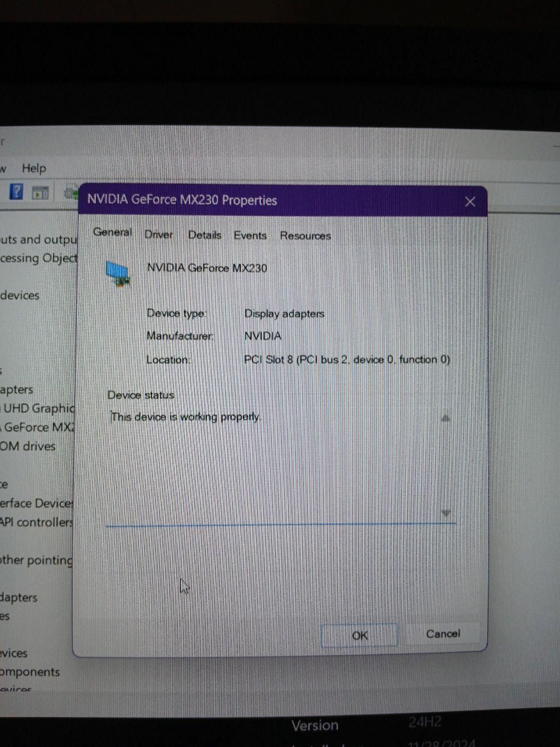
Task: Click Device Manager blue help question icon
Action: pyautogui.click(x=16, y=191)
